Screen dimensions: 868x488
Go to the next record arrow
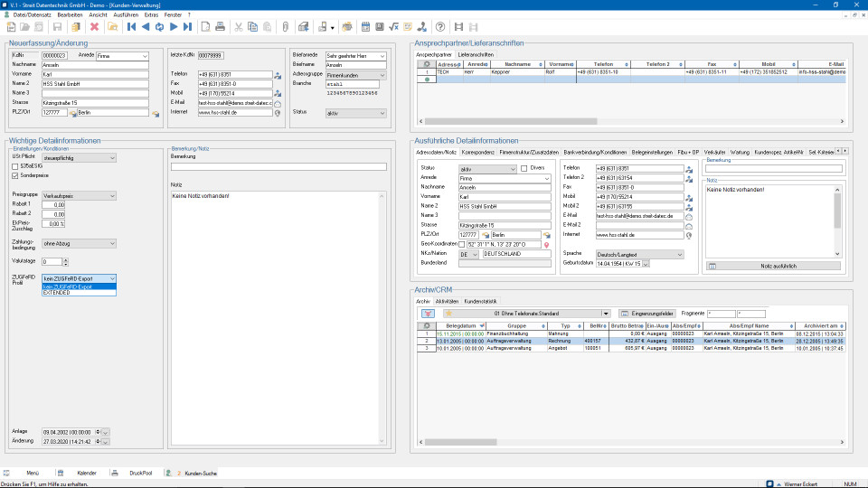coord(172,26)
